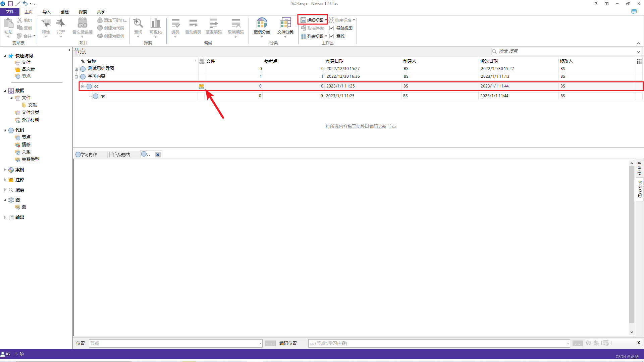644x362 pixels.
Task: Collapse the 学习内容 node
Action: (76, 77)
